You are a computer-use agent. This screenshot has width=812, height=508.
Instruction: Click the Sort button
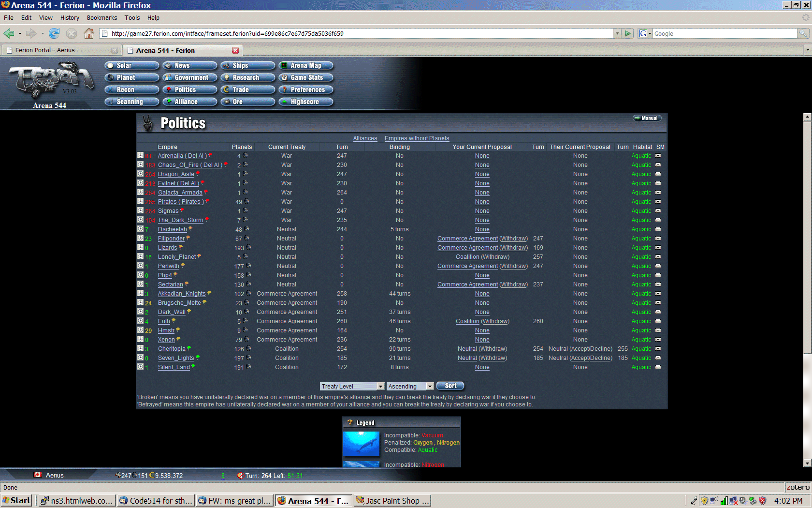point(450,386)
